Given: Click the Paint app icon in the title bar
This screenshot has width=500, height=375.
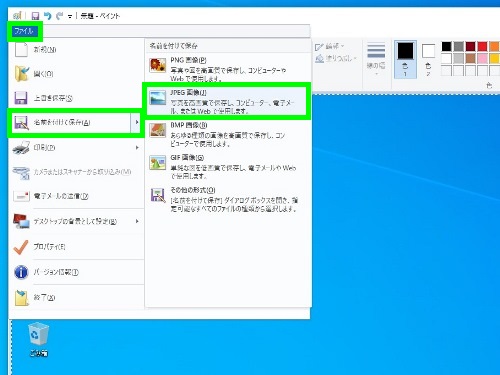Looking at the screenshot, I should (x=17, y=15).
